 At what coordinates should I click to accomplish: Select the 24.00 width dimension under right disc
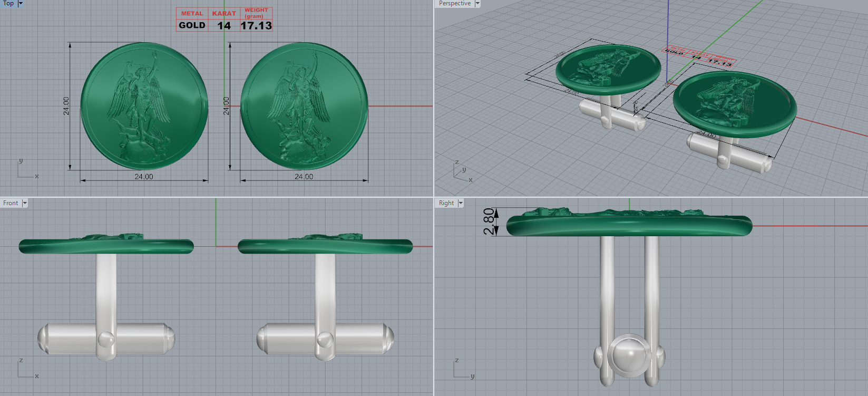304,177
